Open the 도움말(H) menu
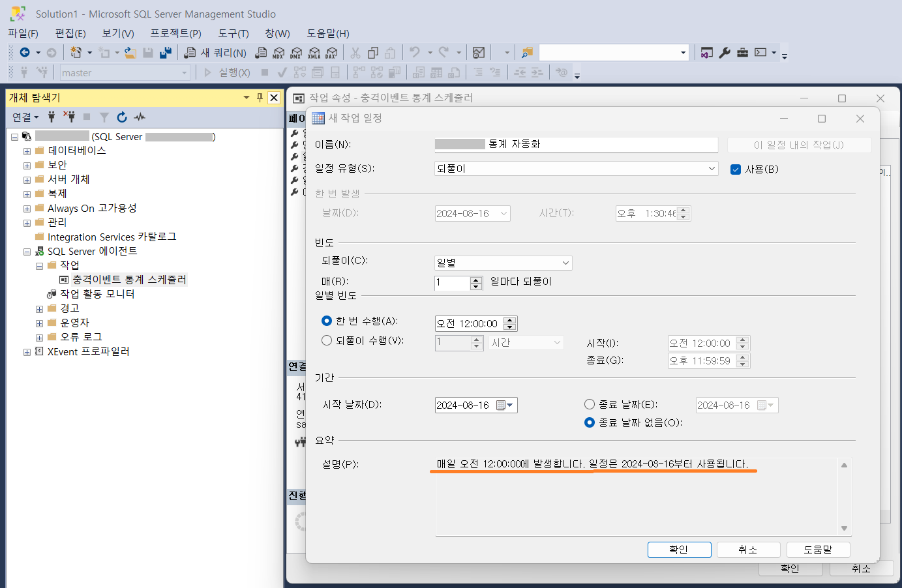 (328, 33)
